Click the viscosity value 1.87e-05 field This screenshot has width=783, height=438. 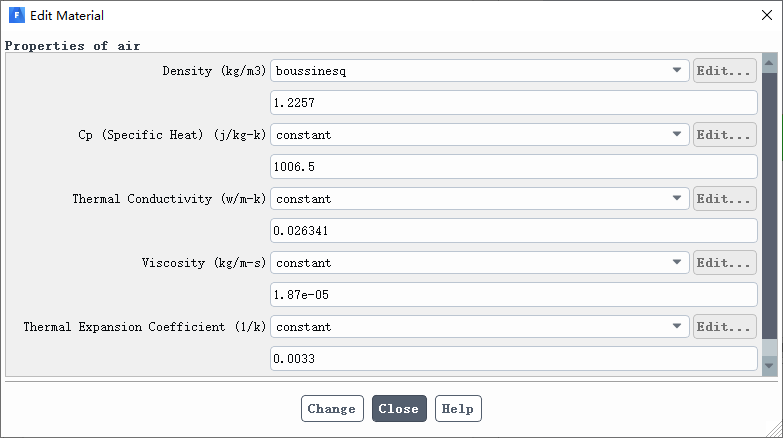pyautogui.click(x=514, y=295)
